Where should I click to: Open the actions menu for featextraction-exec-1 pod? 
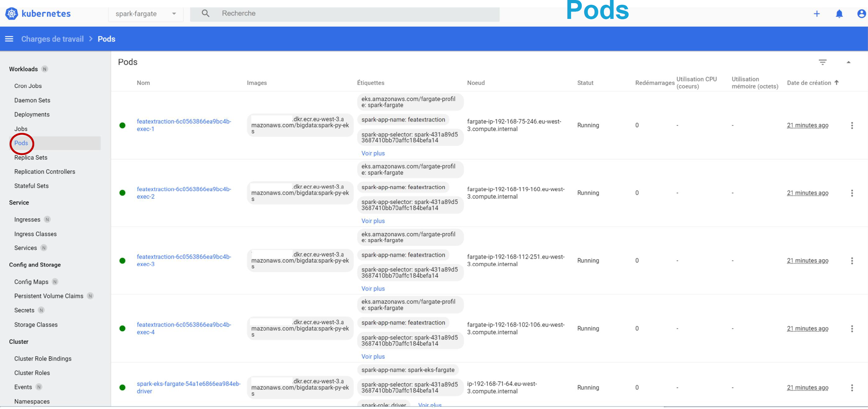(x=852, y=125)
